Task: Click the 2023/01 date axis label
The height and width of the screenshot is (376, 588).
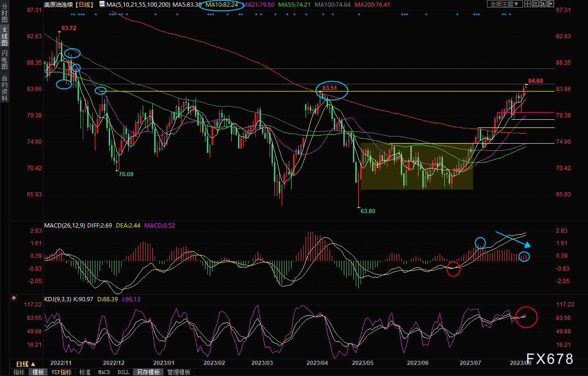Action: coord(164,364)
